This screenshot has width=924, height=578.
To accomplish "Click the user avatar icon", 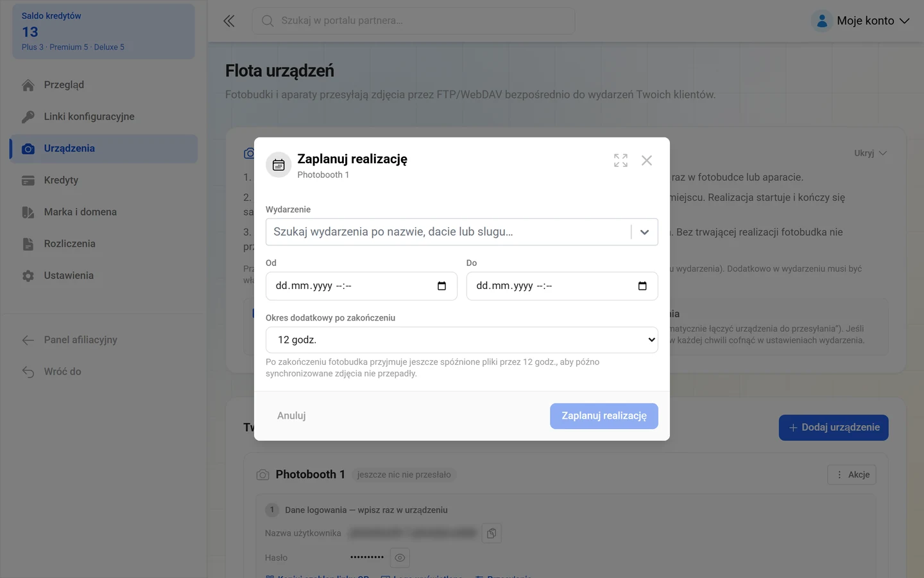I will (x=822, y=21).
